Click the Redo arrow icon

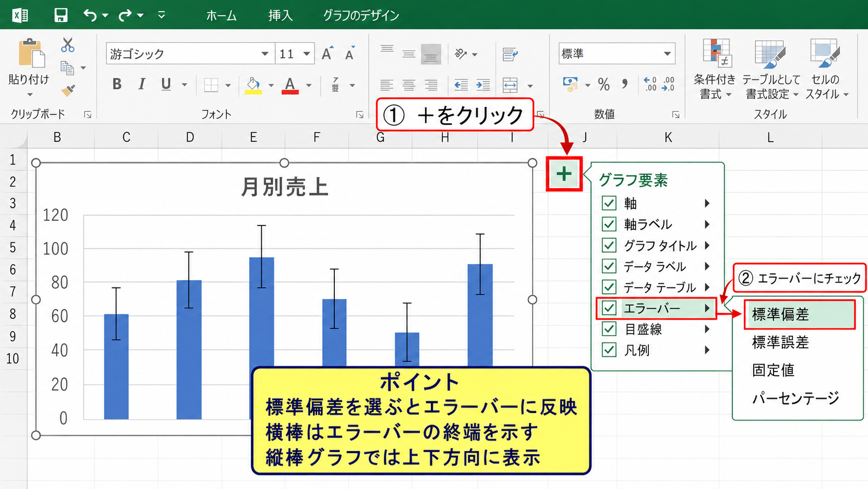(x=125, y=15)
